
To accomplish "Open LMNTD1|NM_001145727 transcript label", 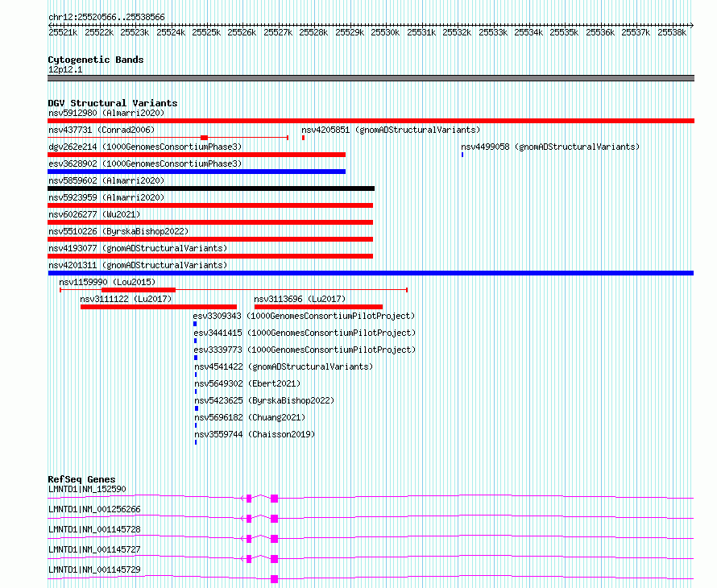I will [94, 549].
